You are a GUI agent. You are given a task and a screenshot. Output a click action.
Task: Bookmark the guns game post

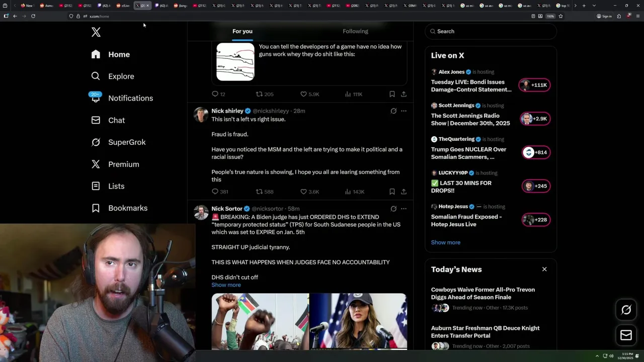click(x=392, y=94)
